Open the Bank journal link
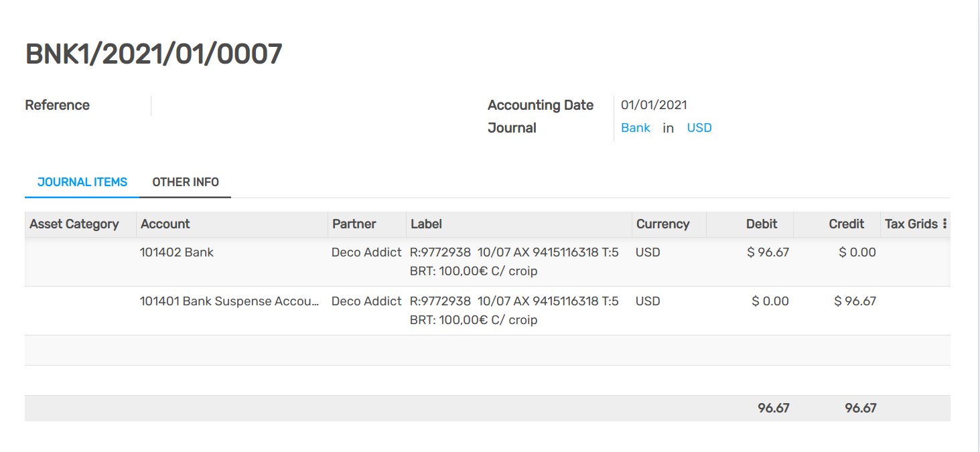 pos(634,127)
